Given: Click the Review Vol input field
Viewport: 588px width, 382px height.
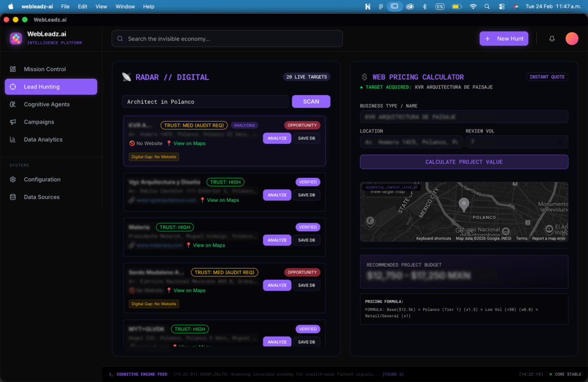Looking at the screenshot, I should (516, 142).
